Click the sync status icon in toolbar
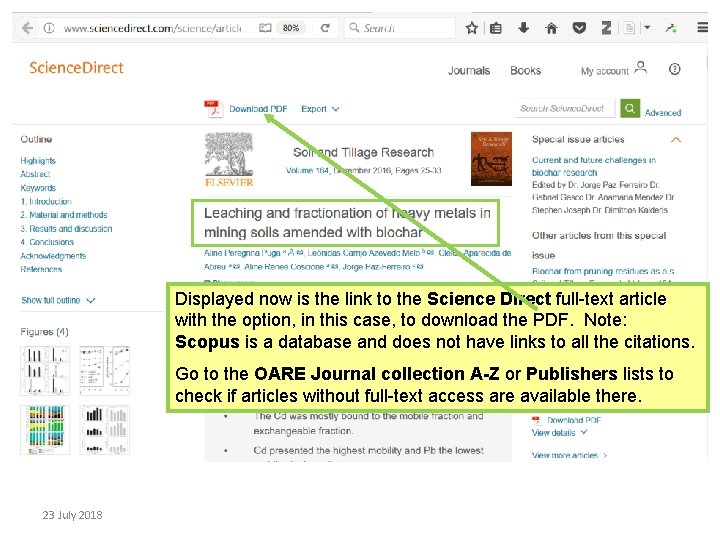The width and height of the screenshot is (720, 540). coord(671,28)
